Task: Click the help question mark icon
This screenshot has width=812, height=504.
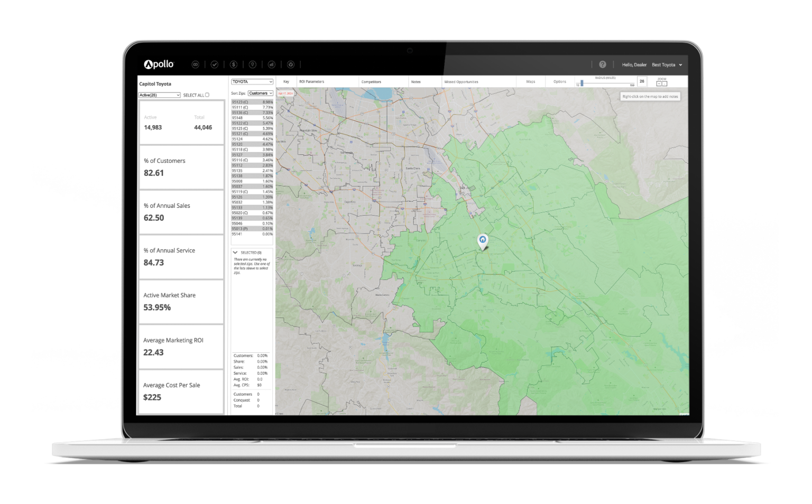Action: [x=602, y=64]
